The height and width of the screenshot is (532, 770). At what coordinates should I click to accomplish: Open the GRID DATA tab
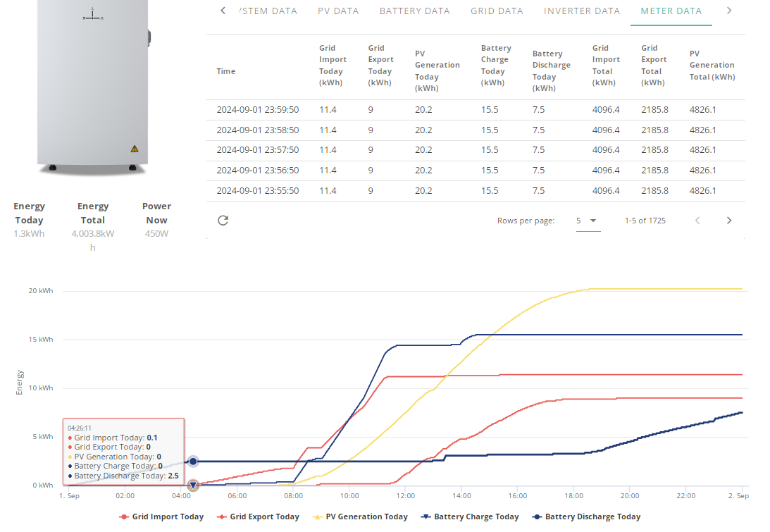click(497, 11)
